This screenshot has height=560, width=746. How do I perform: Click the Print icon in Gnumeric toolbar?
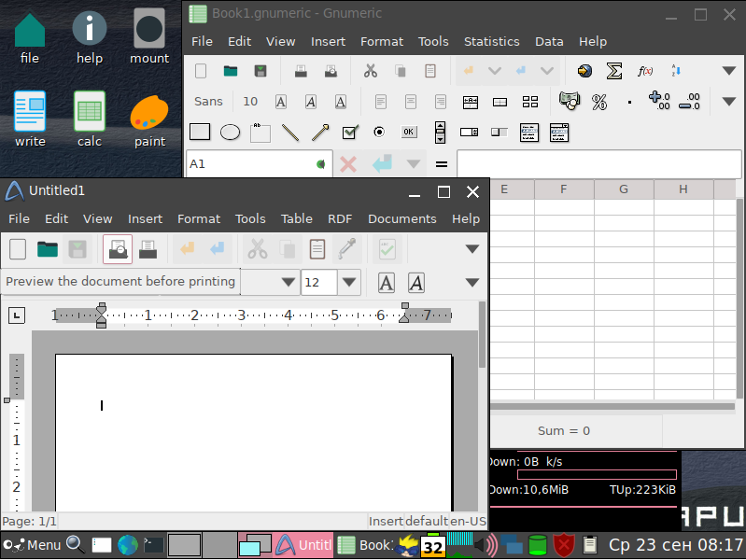[x=301, y=71]
